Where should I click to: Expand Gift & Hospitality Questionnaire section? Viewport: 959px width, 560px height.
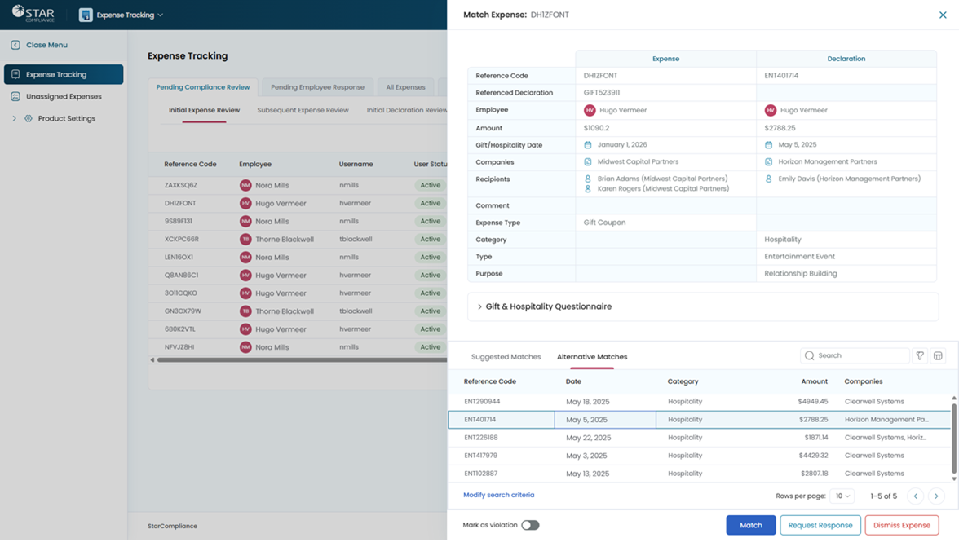479,306
